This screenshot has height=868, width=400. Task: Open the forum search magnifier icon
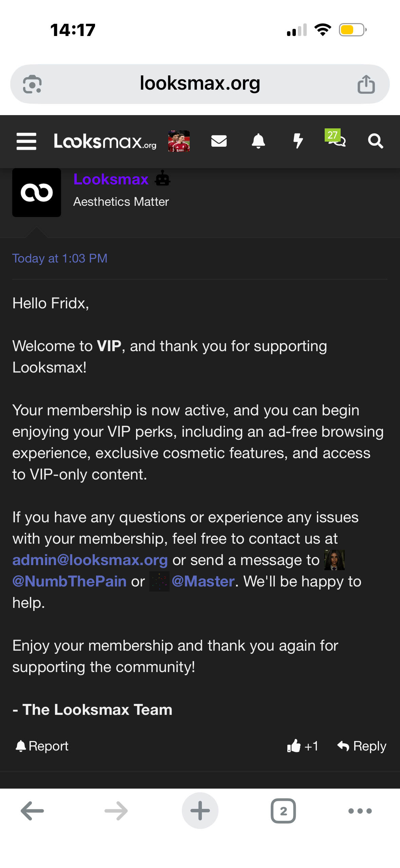click(x=376, y=141)
